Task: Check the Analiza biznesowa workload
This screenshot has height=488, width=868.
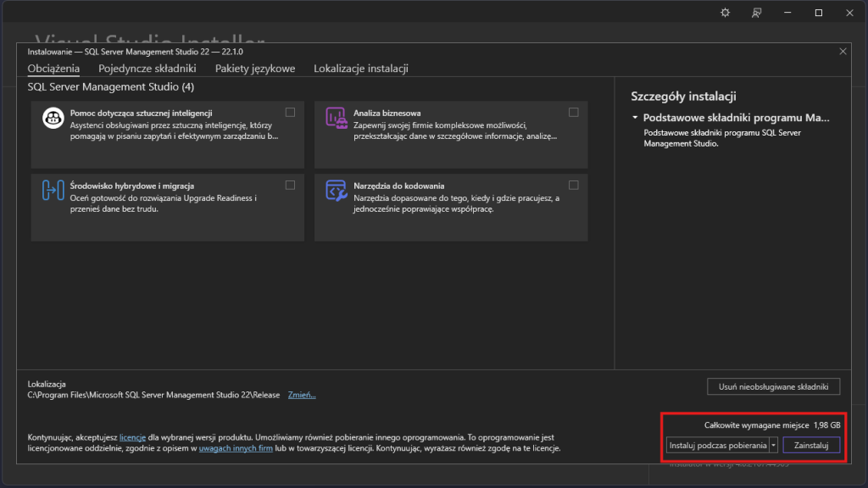Action: pos(574,113)
